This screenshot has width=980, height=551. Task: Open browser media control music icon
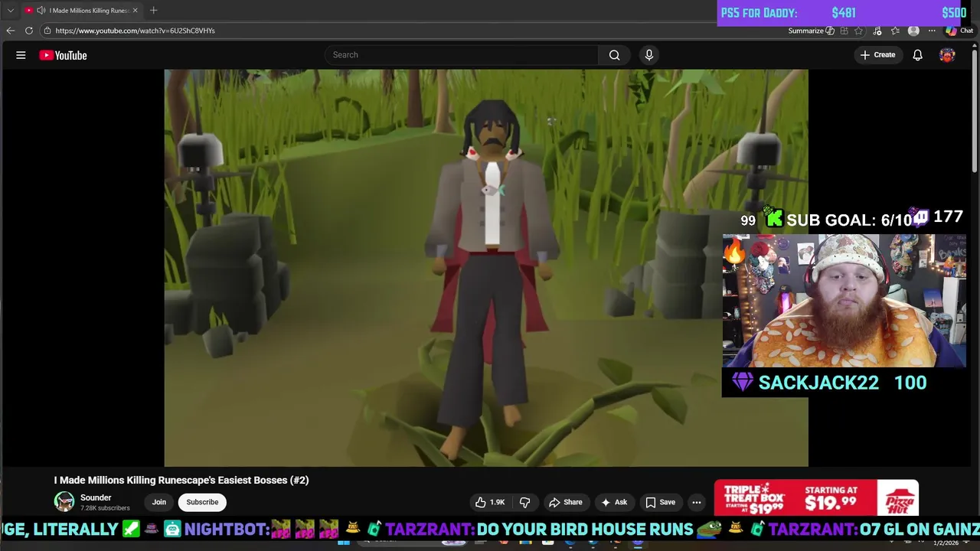pyautogui.click(x=877, y=31)
